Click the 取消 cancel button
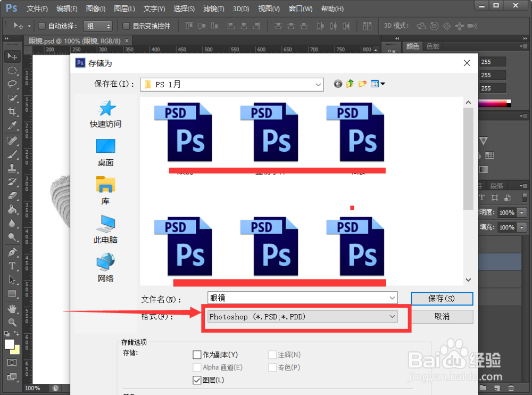 click(x=442, y=317)
